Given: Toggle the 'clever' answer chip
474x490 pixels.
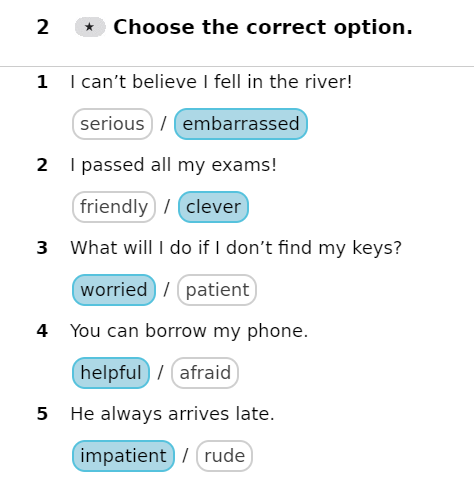Looking at the screenshot, I should (213, 207).
